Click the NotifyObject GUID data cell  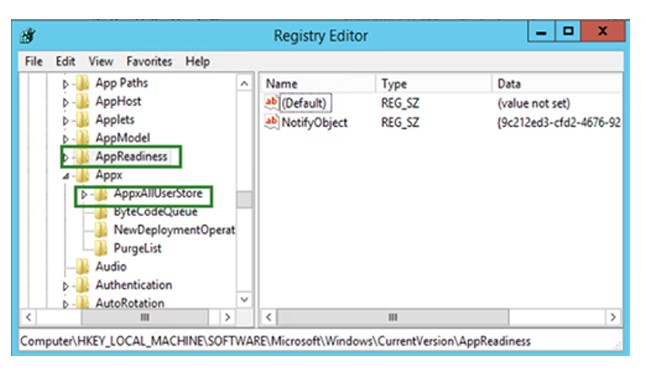559,122
